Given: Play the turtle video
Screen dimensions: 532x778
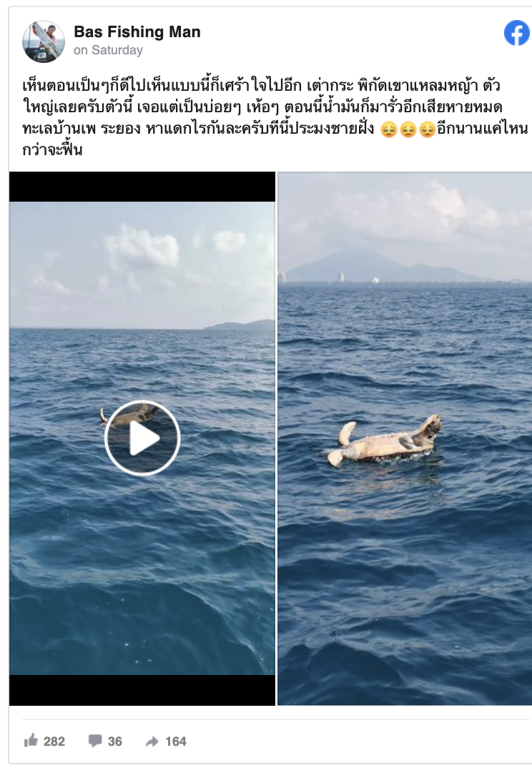Looking at the screenshot, I should [142, 438].
